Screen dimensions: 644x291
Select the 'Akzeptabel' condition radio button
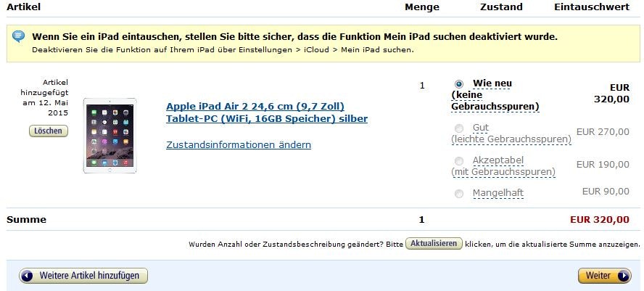[459, 160]
